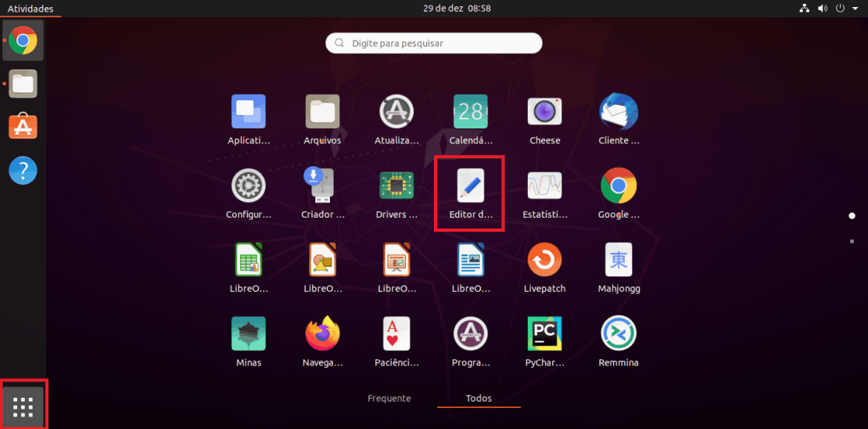This screenshot has height=429, width=868.
Task: Open the Aplicativos app icon
Action: [249, 111]
